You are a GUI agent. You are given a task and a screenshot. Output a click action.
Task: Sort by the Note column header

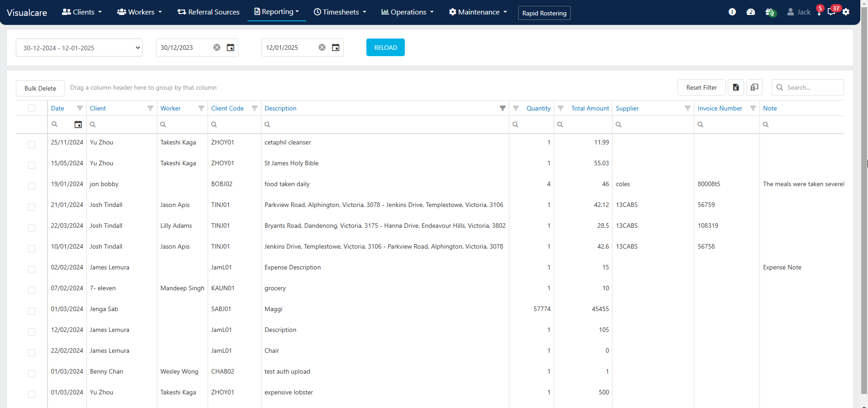[x=770, y=108]
